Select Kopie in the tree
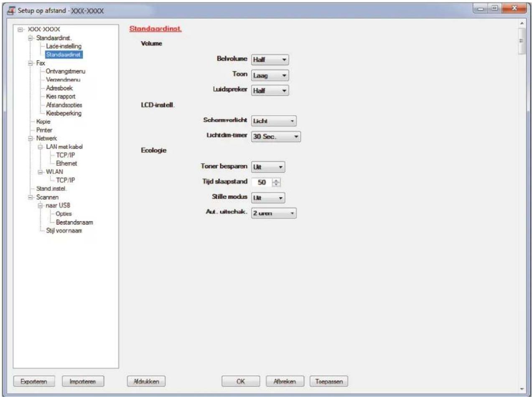Screen dimensions: 532x397 point(43,121)
